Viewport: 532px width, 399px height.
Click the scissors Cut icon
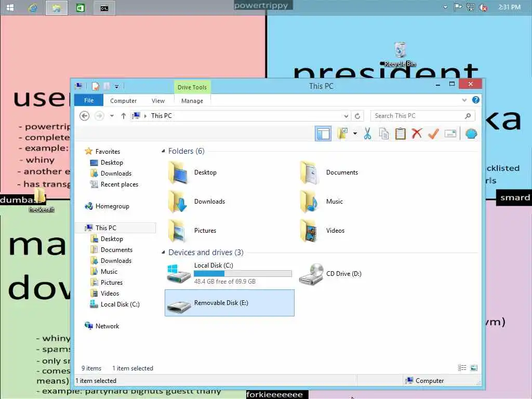click(x=367, y=134)
